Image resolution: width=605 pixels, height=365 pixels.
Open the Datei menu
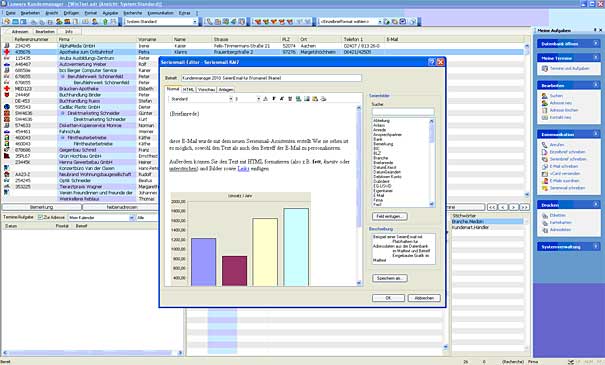pos(10,13)
